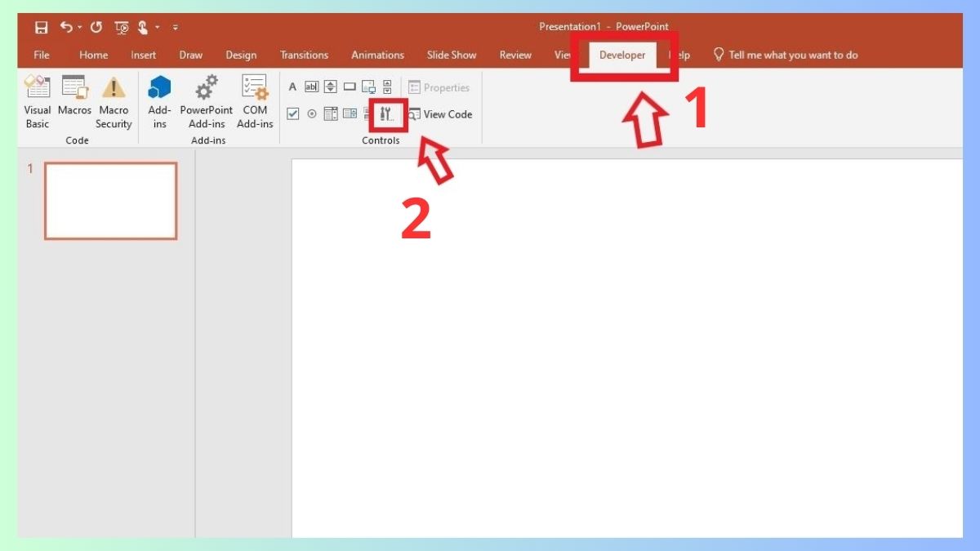Start the slide show from beginning icon
Viewport: 980px width, 551px height.
[122, 27]
